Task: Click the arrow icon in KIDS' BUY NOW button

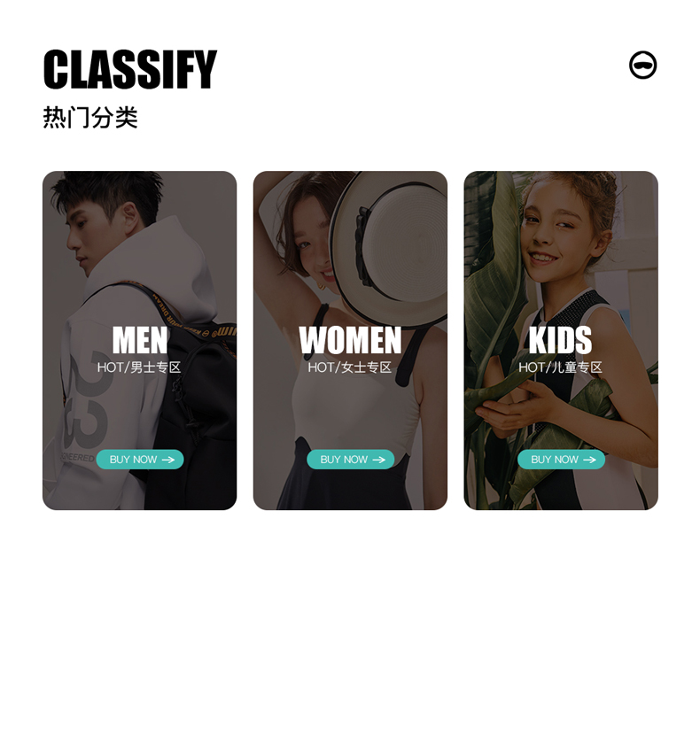Action: coord(589,460)
